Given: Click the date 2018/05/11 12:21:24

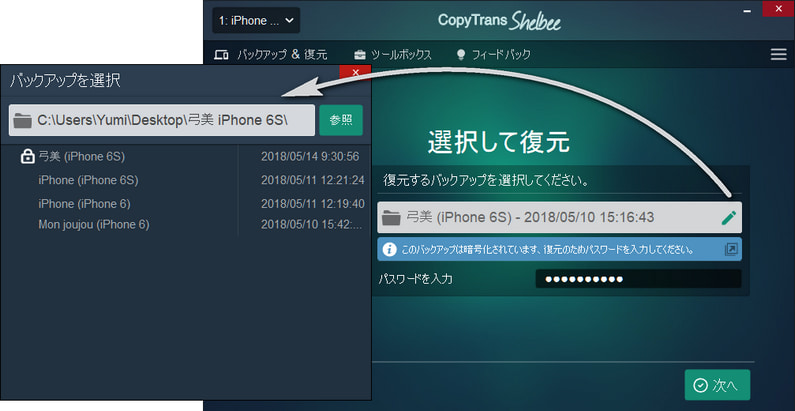Looking at the screenshot, I should [x=313, y=180].
